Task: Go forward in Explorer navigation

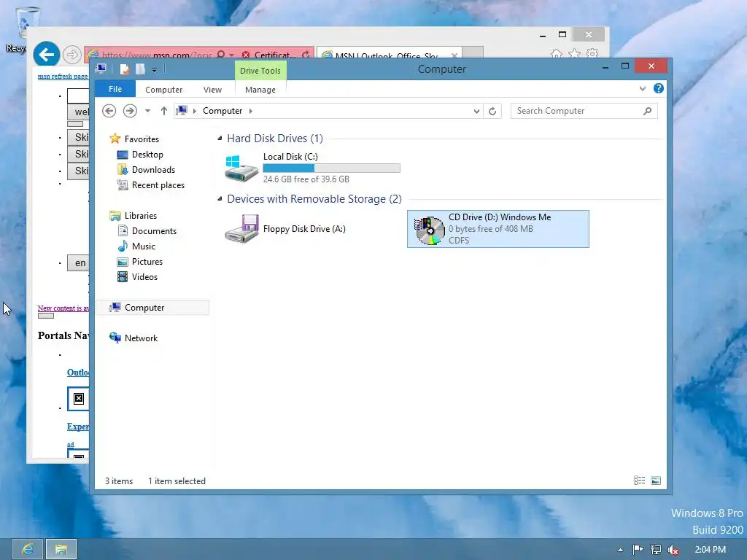Action: (130, 111)
